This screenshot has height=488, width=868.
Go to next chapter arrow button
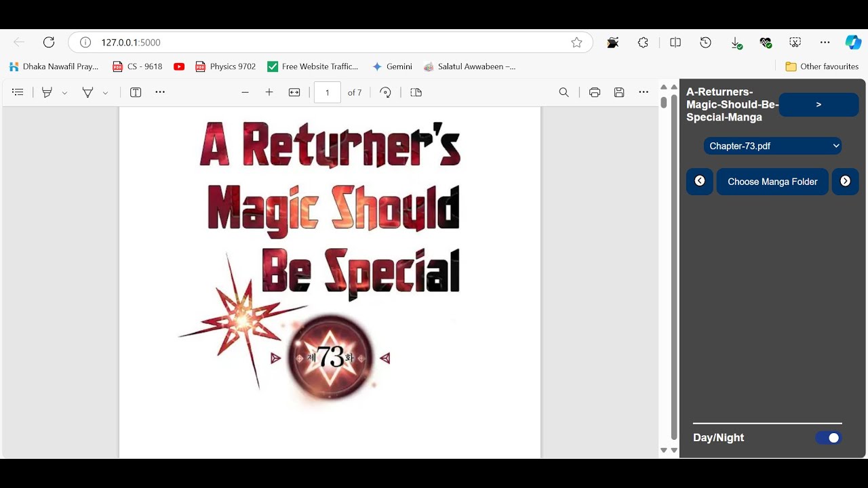click(x=845, y=181)
